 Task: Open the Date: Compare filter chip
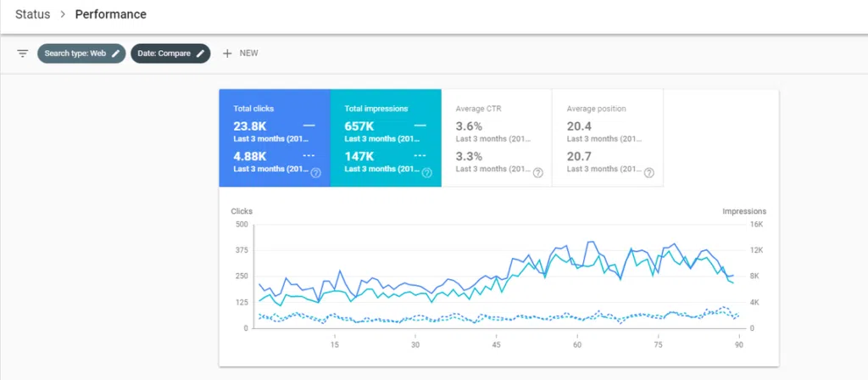pos(165,53)
